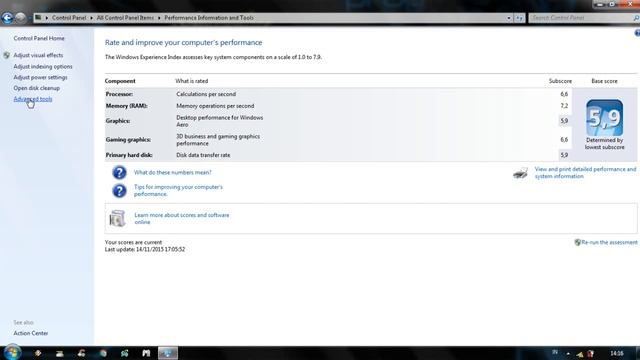This screenshot has width=640, height=360.
Task: Click the 'Base score' column header
Action: pos(604,81)
